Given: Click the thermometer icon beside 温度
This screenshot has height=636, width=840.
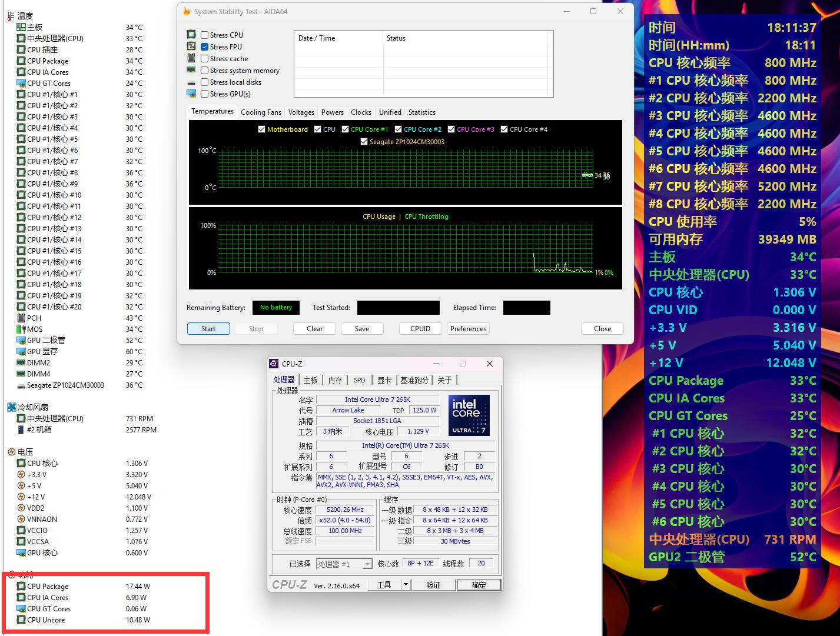Looking at the screenshot, I should [x=11, y=16].
